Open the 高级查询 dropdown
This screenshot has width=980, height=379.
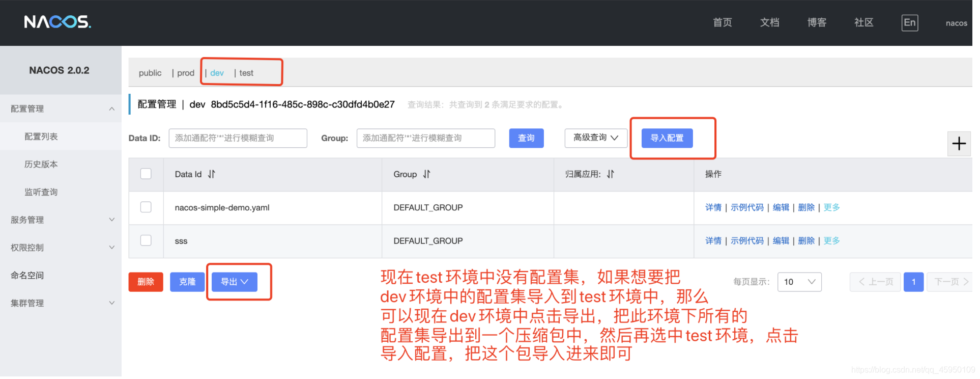(x=596, y=138)
